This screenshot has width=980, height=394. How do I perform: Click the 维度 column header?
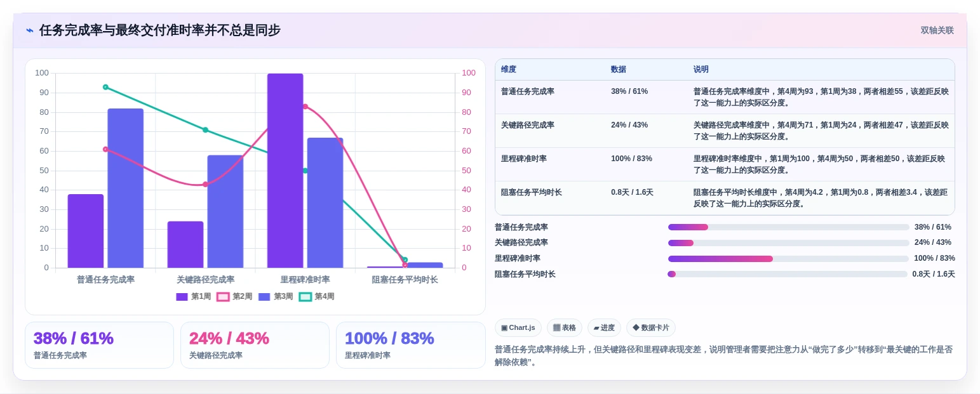(x=509, y=69)
